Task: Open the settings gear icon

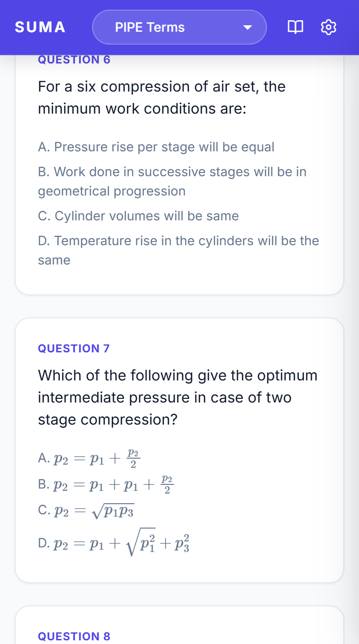Action: 328,28
